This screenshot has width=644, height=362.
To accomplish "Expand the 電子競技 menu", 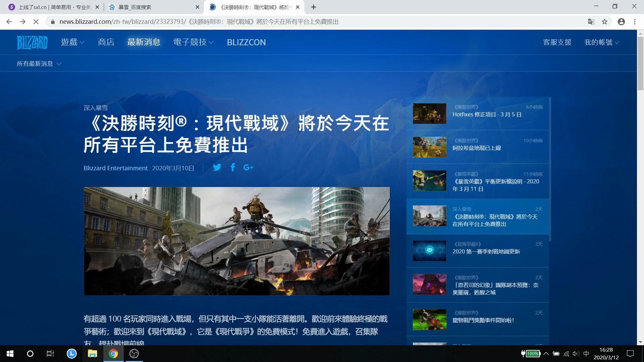I will (193, 42).
